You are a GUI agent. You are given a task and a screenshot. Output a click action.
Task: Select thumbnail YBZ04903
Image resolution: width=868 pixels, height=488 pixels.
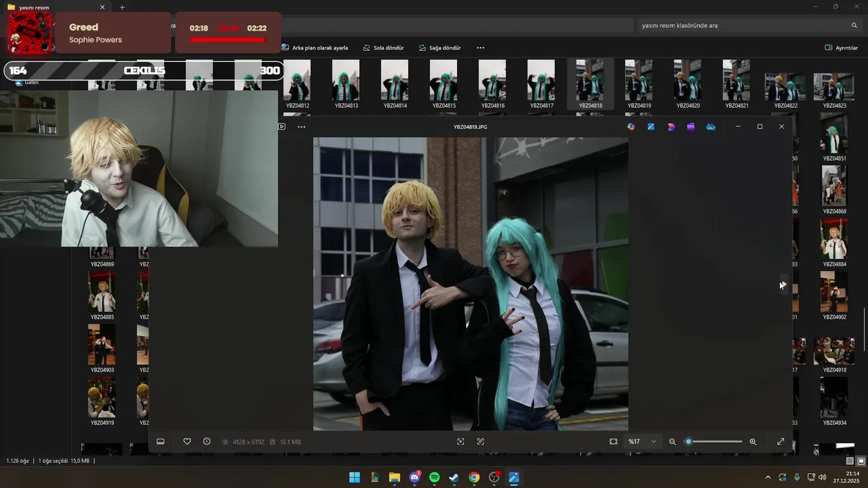[x=102, y=348]
